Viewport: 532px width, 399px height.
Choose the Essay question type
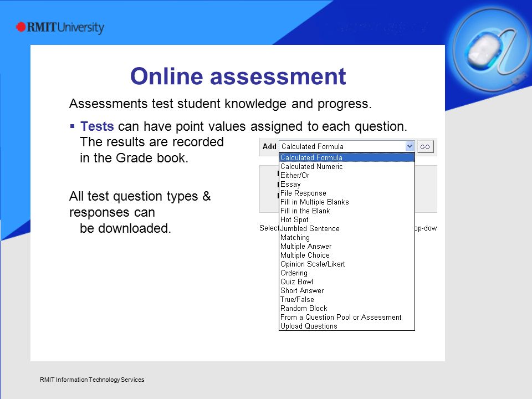pyautogui.click(x=347, y=184)
